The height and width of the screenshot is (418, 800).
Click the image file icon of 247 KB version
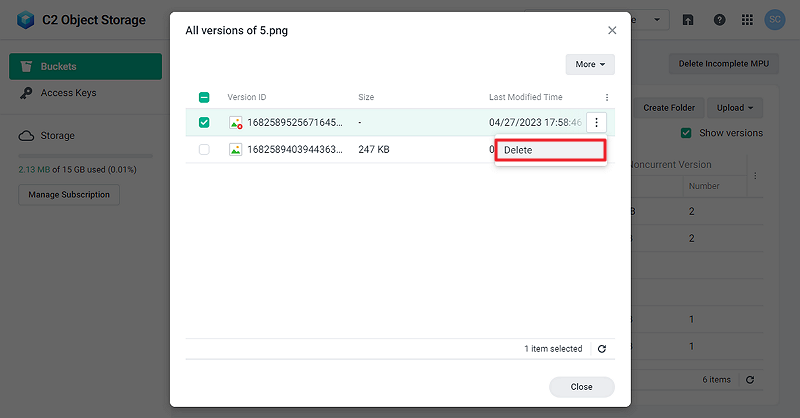click(236, 150)
